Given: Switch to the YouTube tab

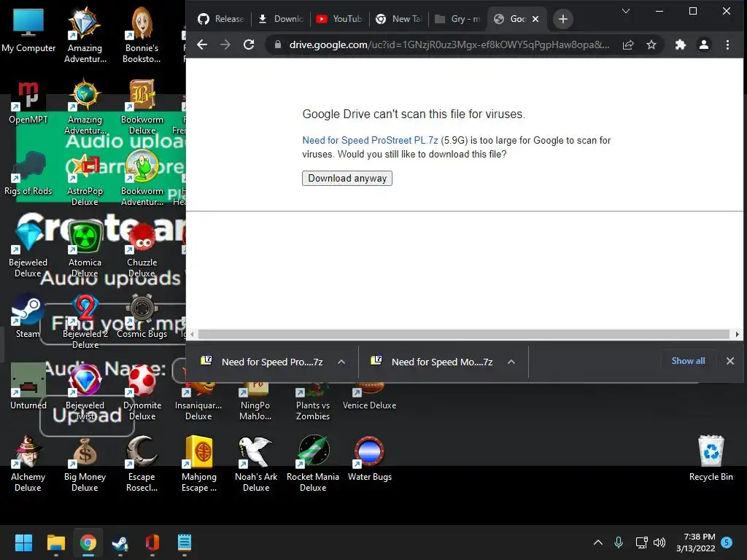Looking at the screenshot, I should (x=339, y=19).
